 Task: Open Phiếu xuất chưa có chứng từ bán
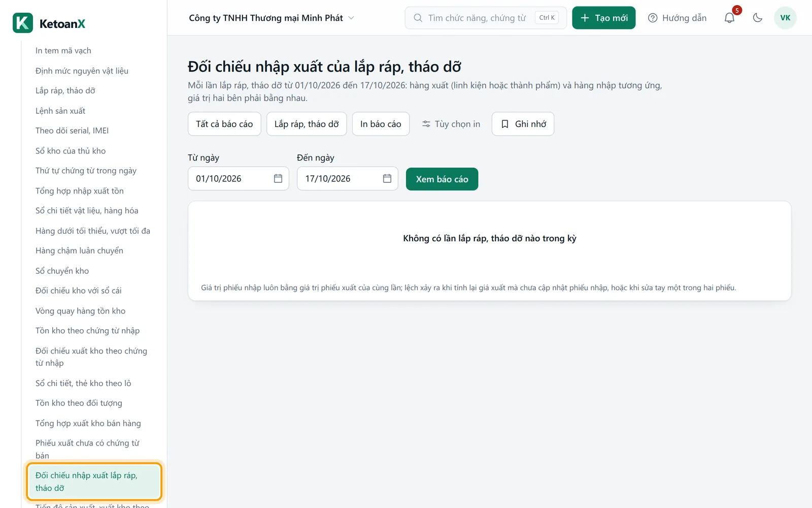(87, 449)
